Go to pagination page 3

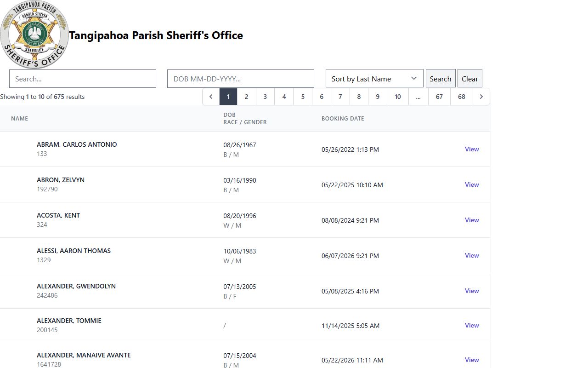[265, 97]
